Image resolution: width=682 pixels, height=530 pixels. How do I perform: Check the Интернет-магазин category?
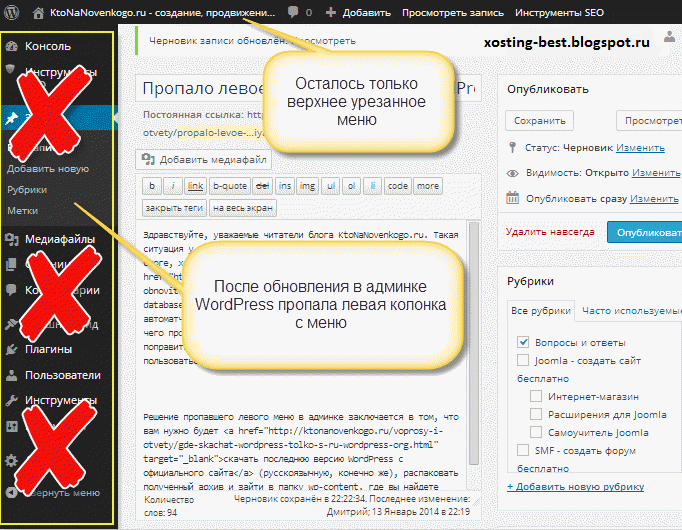[x=536, y=396]
